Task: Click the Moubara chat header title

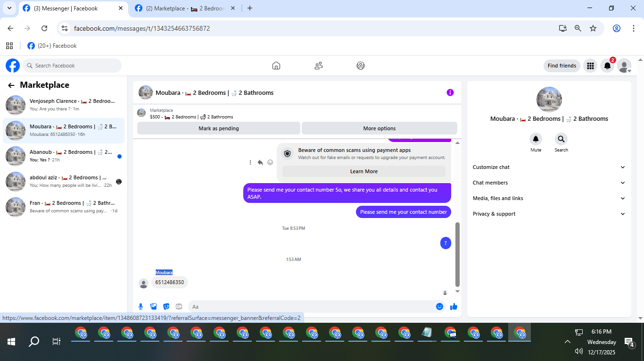Action: (215, 93)
